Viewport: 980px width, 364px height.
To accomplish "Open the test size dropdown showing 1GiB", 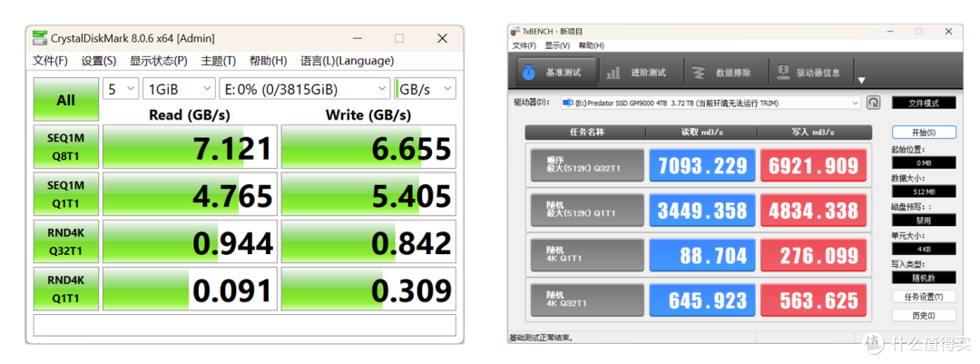I will 179,89.
